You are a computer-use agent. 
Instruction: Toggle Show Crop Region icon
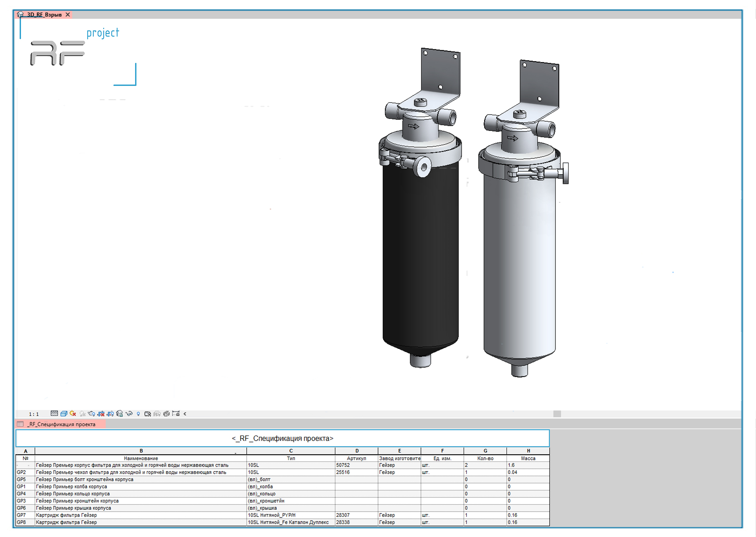tap(110, 414)
